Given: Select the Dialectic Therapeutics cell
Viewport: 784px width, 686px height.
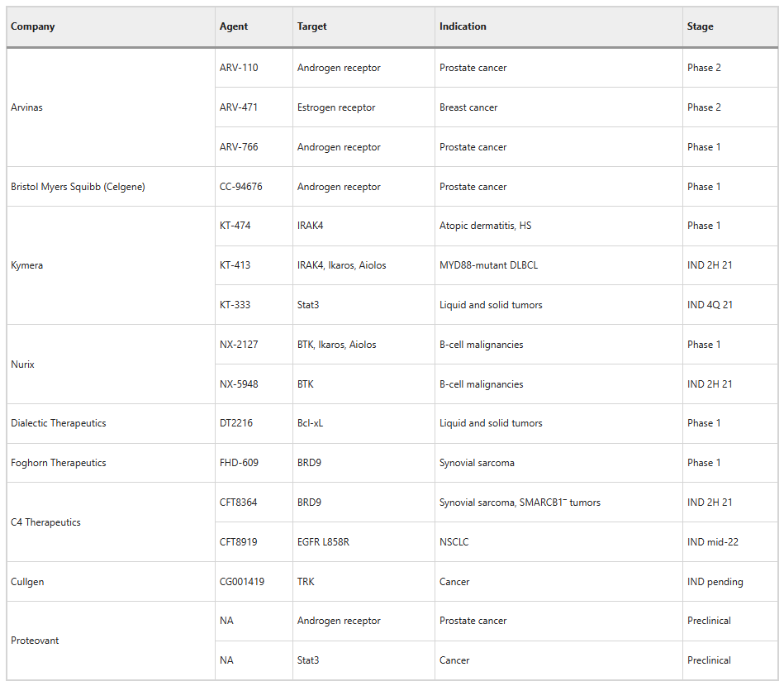Looking at the screenshot, I should coord(59,423).
